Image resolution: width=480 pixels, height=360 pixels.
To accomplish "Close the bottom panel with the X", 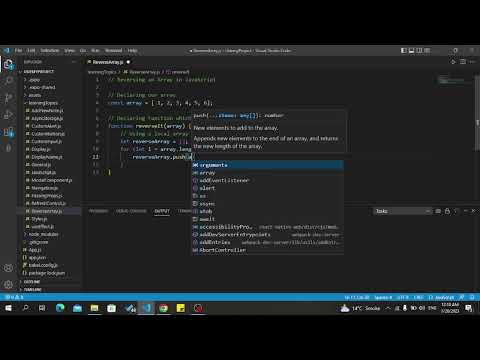I will point(473,211).
